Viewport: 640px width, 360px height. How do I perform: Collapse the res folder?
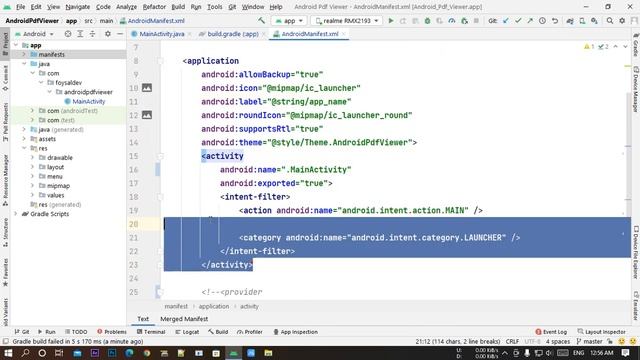coord(24,148)
